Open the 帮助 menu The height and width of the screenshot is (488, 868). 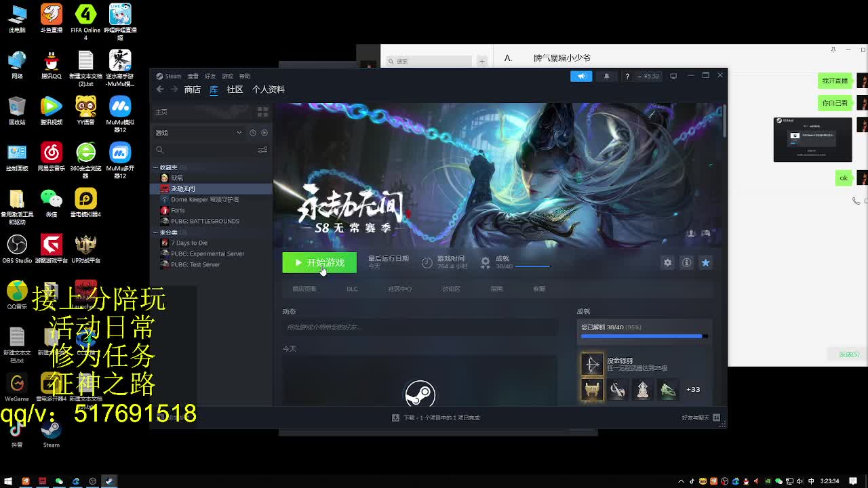pyautogui.click(x=245, y=76)
